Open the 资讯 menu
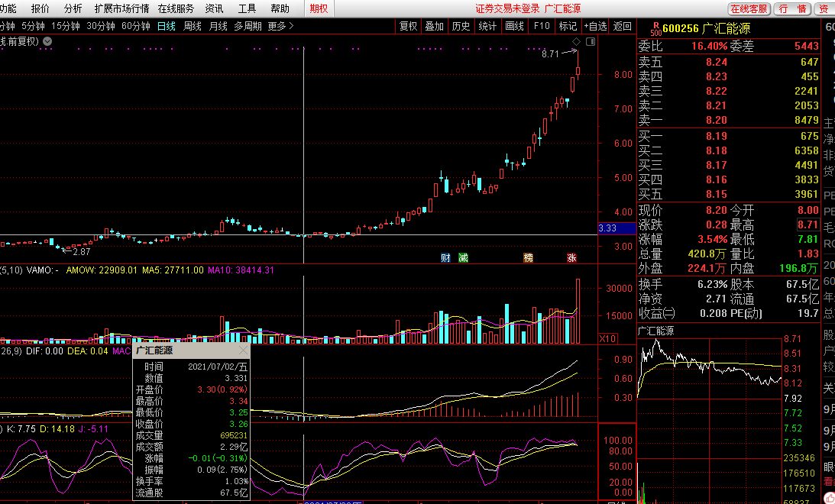Screen dimensions: 835x504 tap(214, 8)
